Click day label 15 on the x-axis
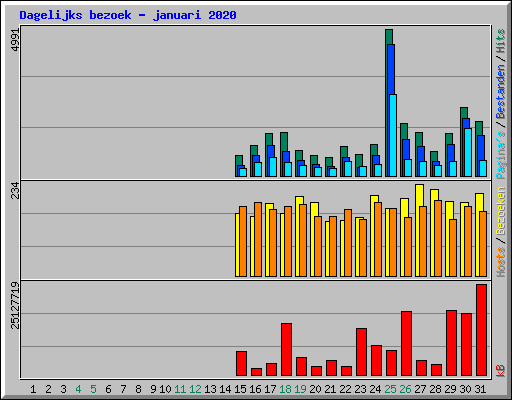Image resolution: width=512 pixels, height=400 pixels. tap(240, 389)
